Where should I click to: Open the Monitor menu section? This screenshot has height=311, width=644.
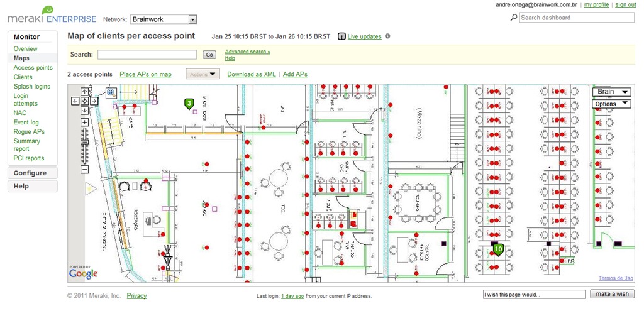(x=26, y=37)
